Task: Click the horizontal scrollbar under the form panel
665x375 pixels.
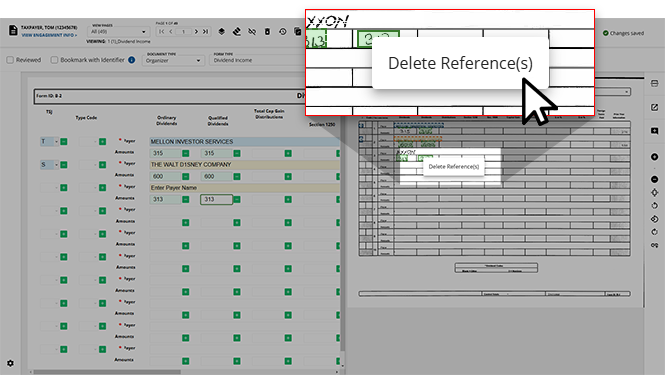Action: pos(107,372)
